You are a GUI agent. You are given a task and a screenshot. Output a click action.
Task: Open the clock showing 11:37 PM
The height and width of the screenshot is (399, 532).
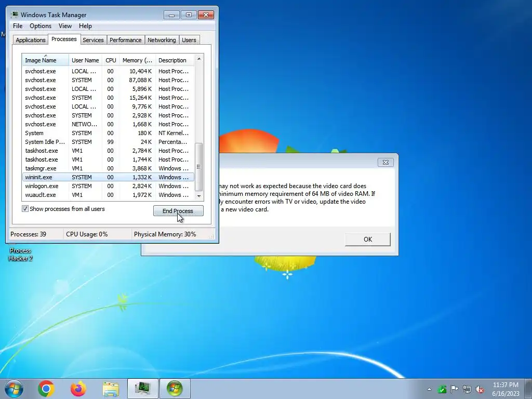pos(506,389)
